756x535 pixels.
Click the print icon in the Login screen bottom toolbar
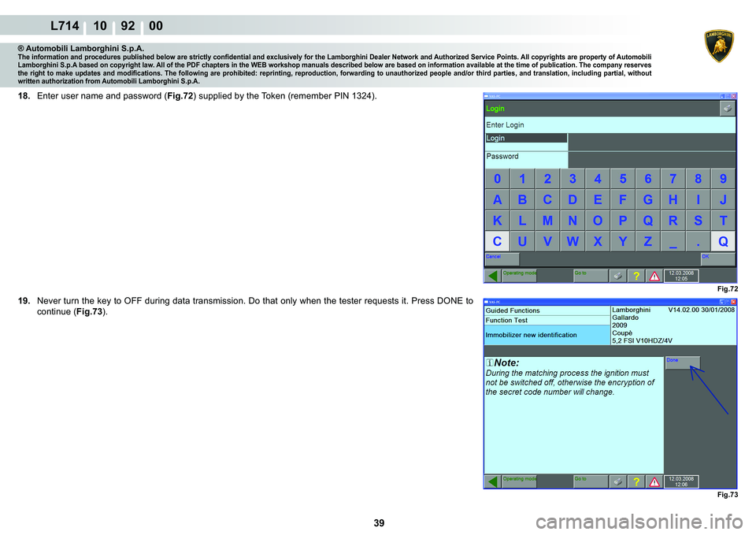tap(617, 276)
